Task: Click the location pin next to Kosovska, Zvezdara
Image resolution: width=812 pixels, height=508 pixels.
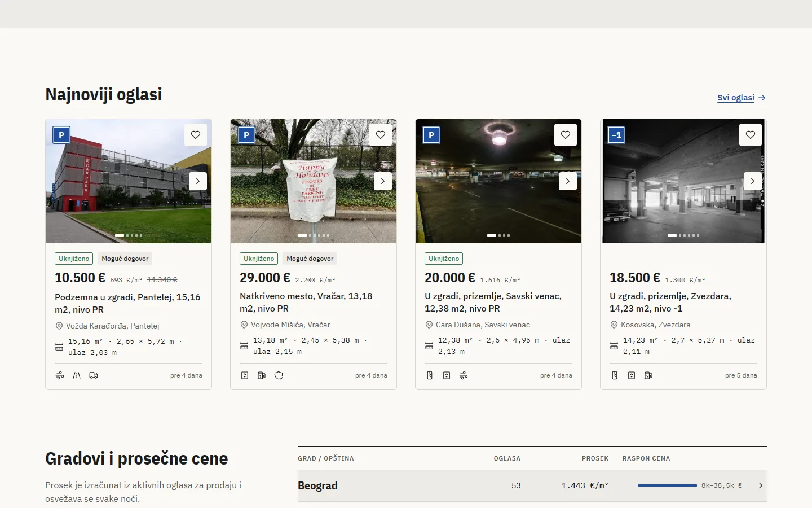Action: pos(614,325)
